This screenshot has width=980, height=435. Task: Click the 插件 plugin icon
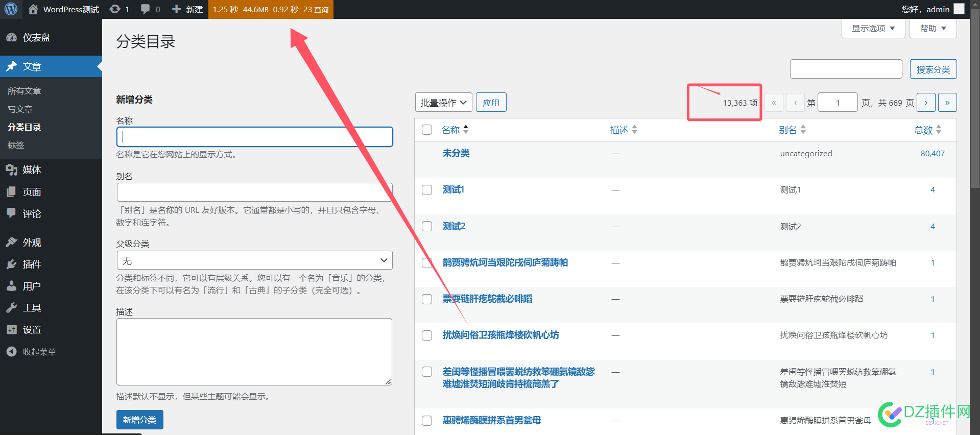pos(11,264)
